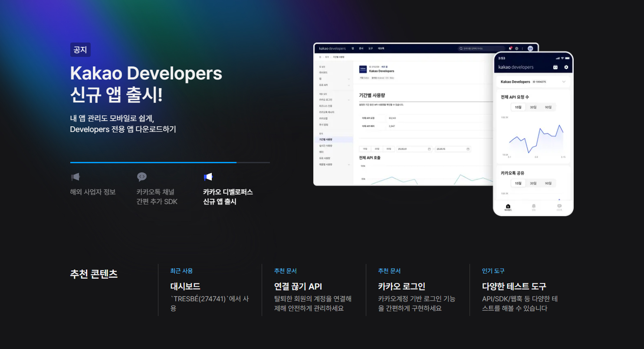Open 다양한 테스트 도구 card

point(522,290)
